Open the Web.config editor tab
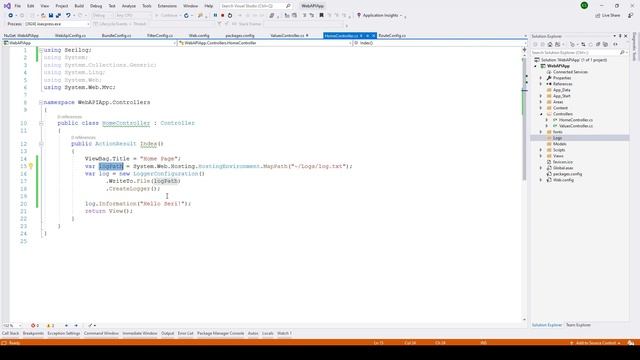 [x=199, y=36]
